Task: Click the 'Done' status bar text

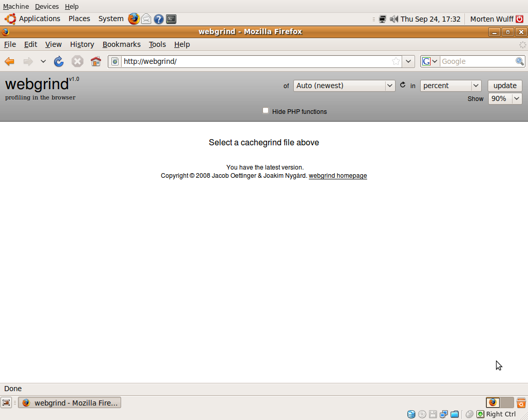Action: coord(13,389)
